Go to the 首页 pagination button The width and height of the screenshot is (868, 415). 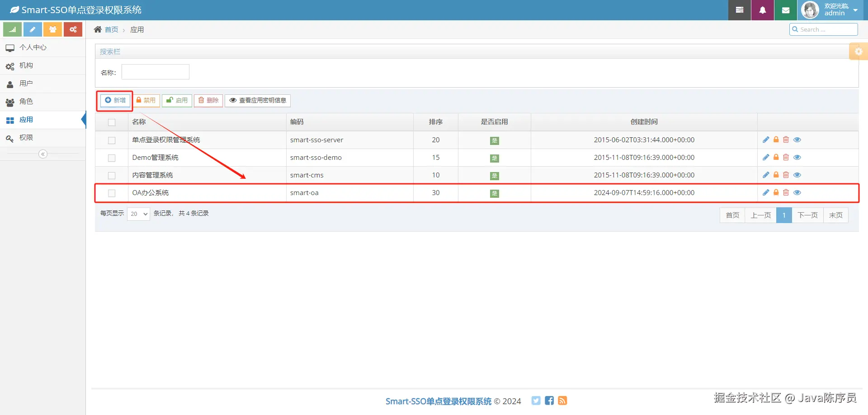732,215
